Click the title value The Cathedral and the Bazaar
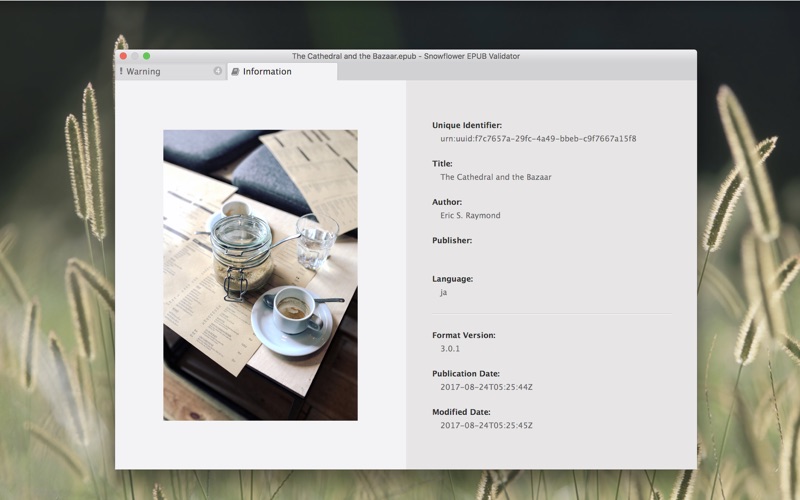 pos(496,177)
